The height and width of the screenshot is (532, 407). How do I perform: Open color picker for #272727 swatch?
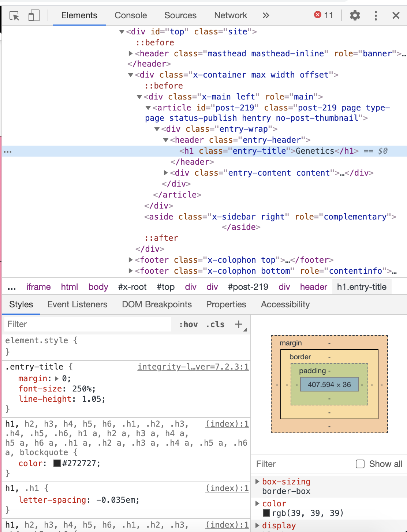click(57, 463)
